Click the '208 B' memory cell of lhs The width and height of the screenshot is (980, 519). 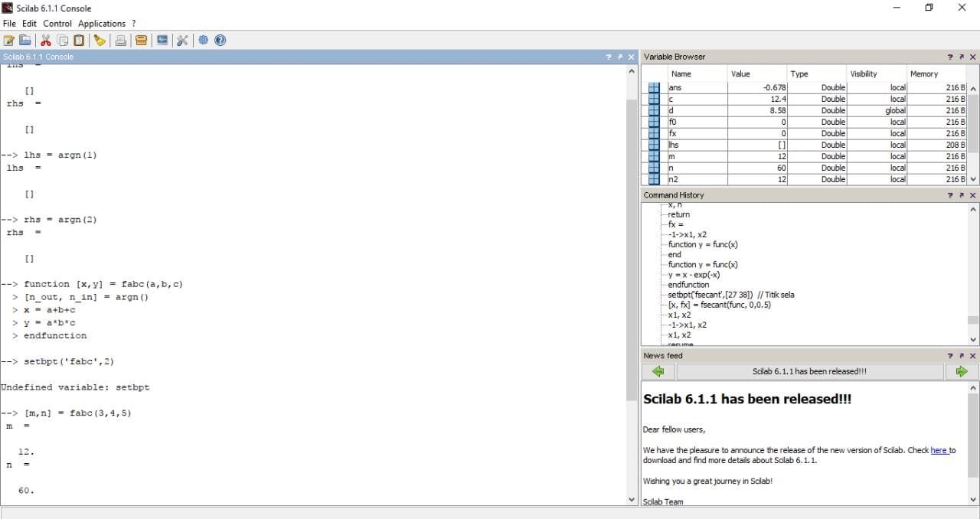pyautogui.click(x=937, y=145)
